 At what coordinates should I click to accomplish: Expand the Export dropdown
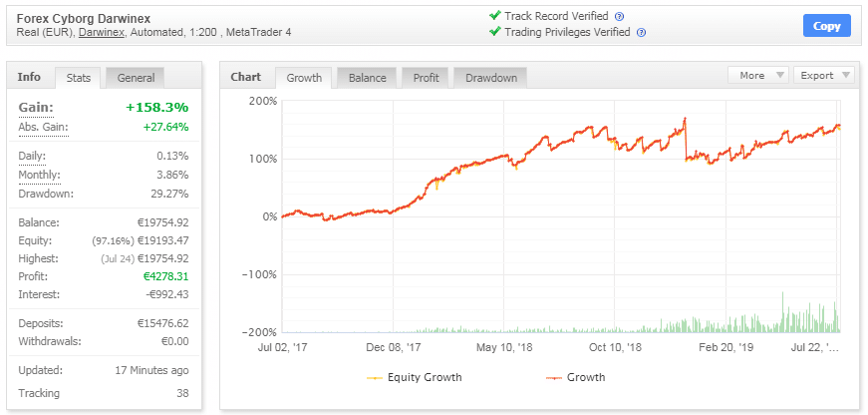[823, 75]
